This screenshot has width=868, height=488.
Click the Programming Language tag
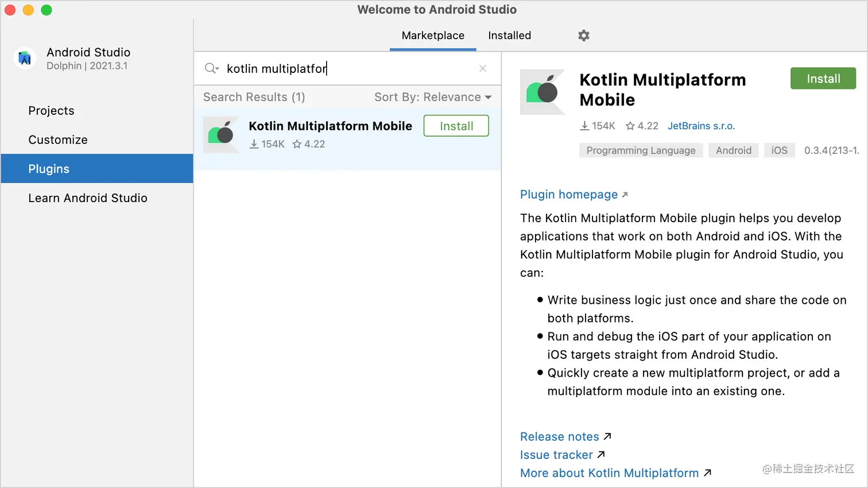pyautogui.click(x=641, y=150)
